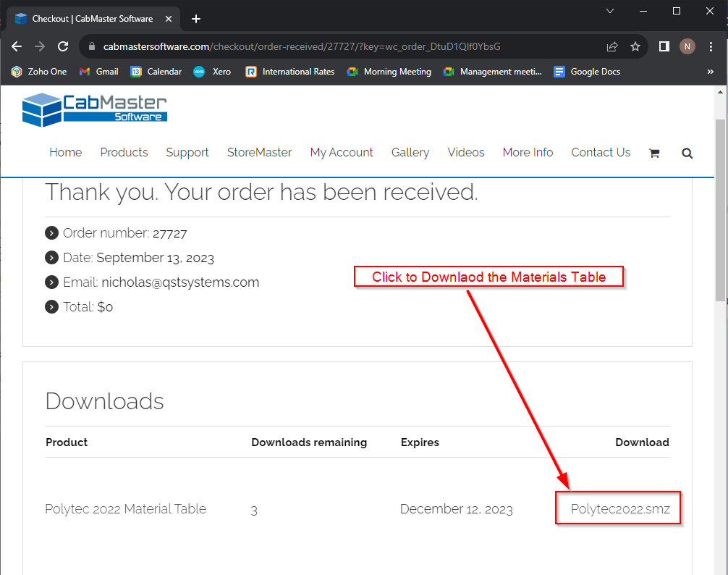Go forward in browser history
Image resolution: width=728 pixels, height=575 pixels.
tap(40, 46)
